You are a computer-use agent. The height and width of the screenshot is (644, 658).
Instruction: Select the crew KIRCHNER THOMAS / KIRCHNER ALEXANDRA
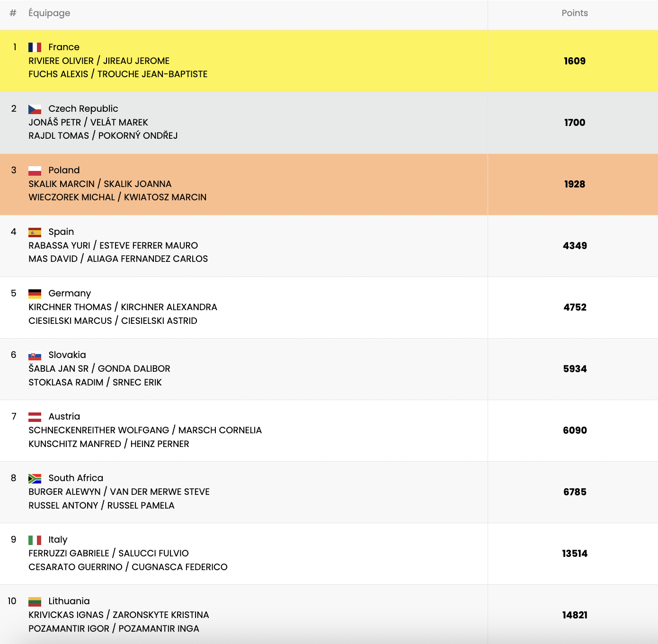coord(123,307)
